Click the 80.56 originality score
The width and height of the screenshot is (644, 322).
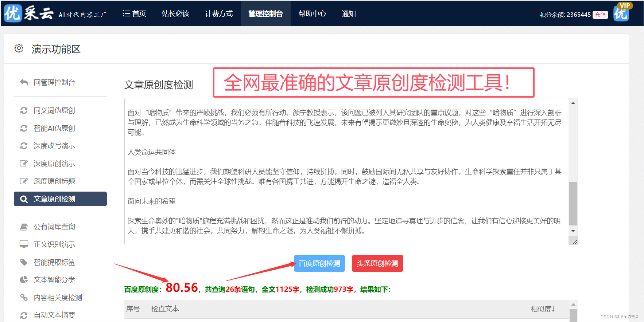182,287
